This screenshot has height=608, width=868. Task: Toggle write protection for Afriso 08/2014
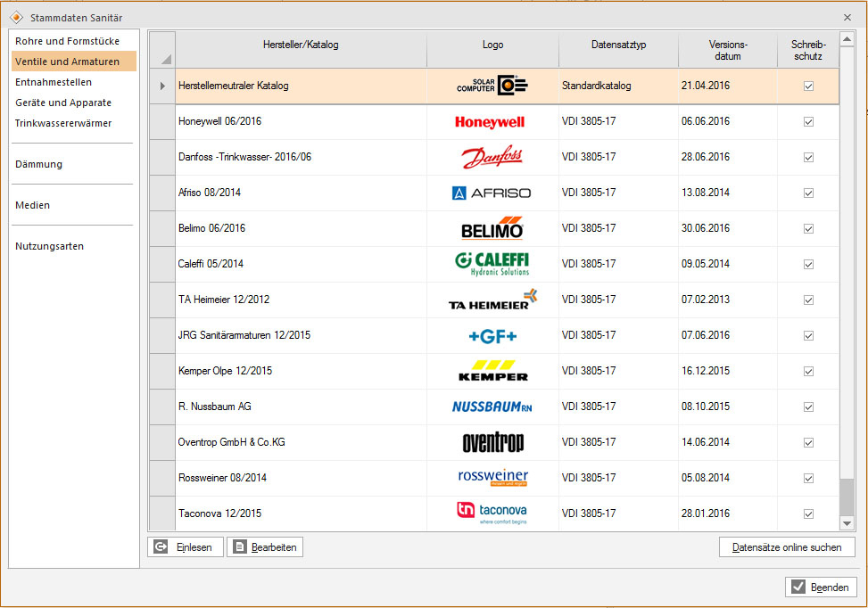(808, 193)
